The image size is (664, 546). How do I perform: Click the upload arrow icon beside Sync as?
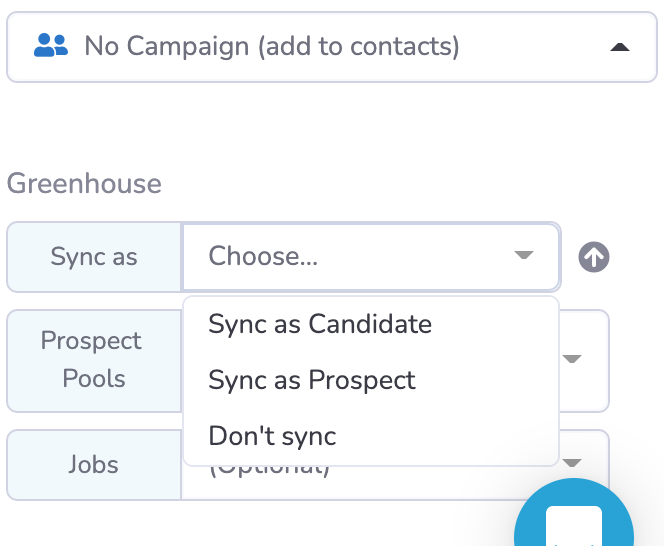click(594, 257)
